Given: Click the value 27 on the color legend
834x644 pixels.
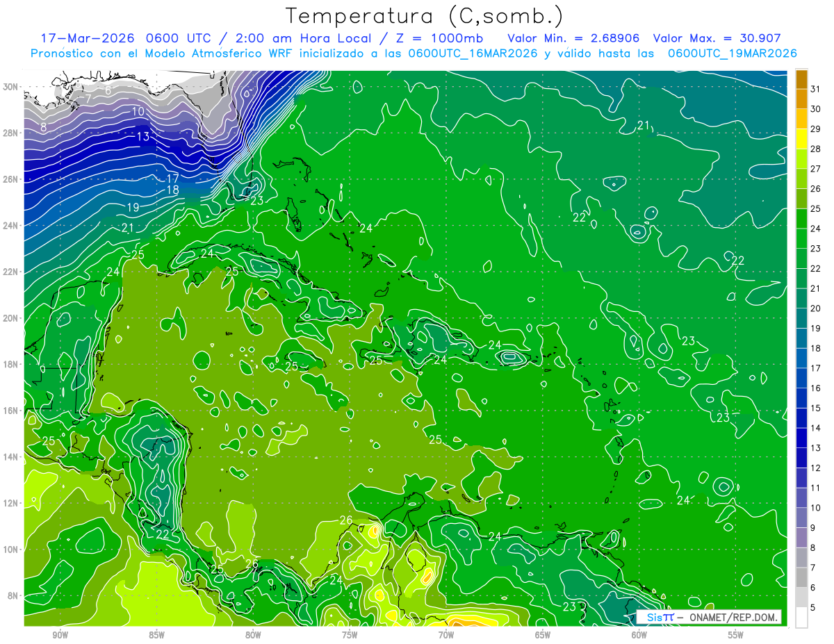Looking at the screenshot, I should [816, 169].
